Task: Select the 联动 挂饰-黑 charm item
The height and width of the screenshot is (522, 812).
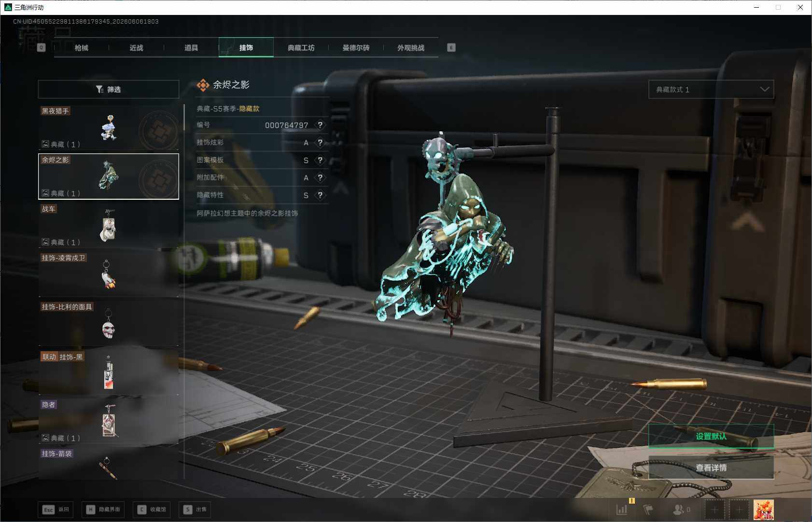Action: coord(109,372)
